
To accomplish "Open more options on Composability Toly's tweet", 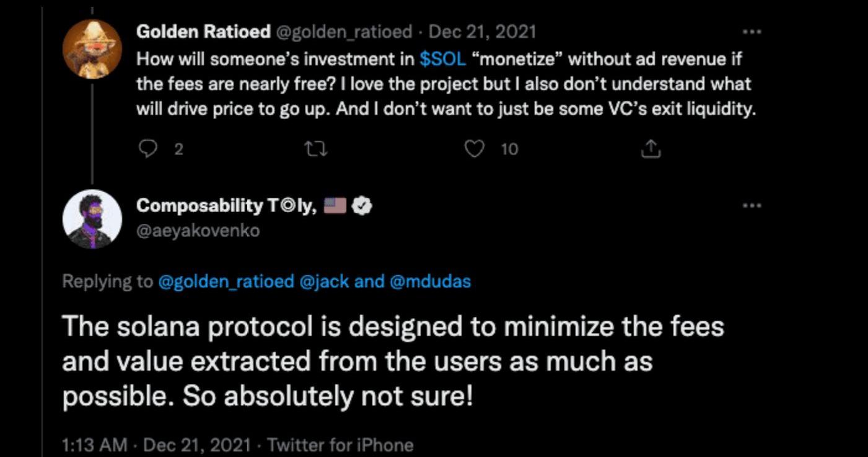I will click(x=752, y=205).
